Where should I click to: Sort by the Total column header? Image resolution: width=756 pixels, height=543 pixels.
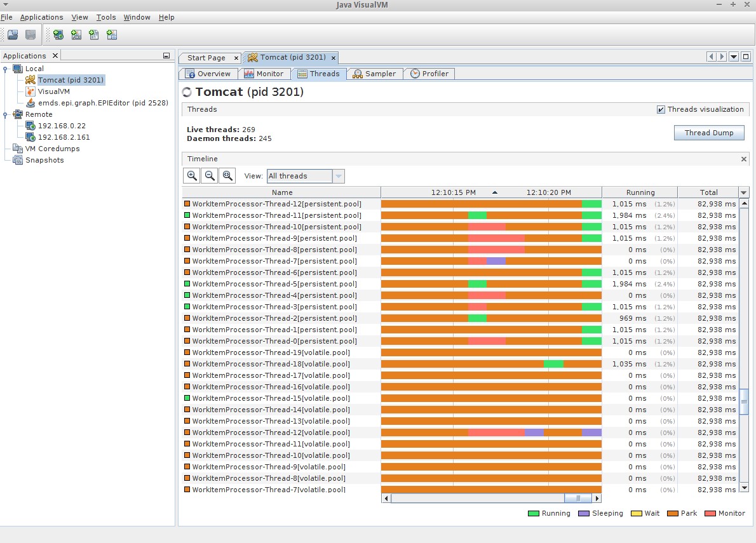coord(708,192)
